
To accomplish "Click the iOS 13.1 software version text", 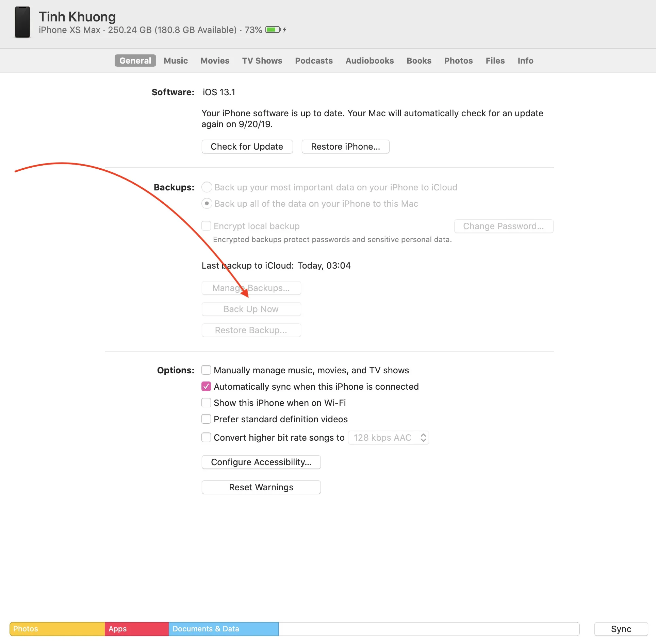I will pos(219,92).
